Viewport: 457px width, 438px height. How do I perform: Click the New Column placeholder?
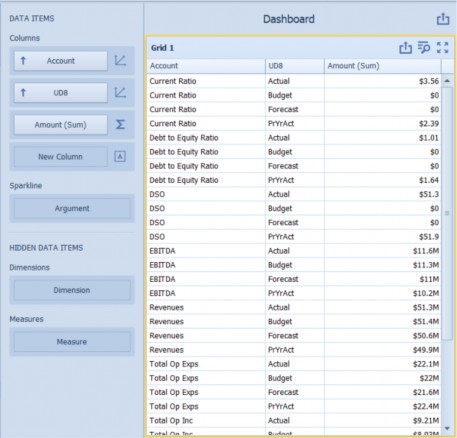[61, 157]
